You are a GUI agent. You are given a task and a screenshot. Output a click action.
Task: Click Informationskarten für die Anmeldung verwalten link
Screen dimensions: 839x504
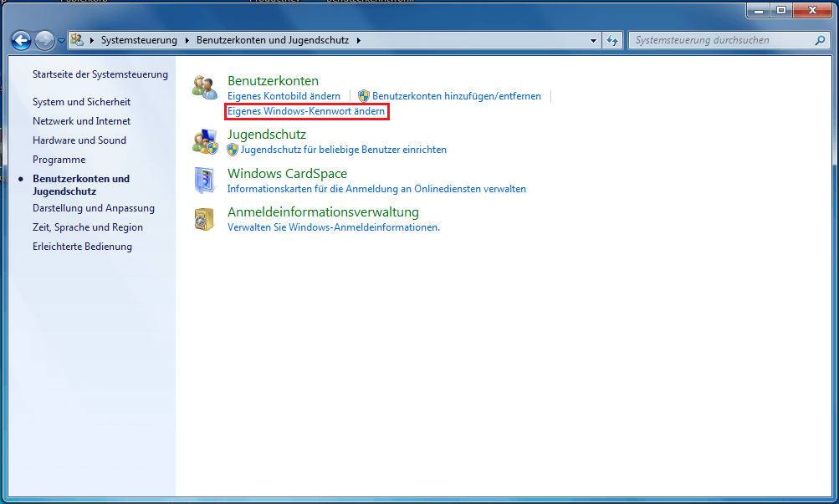pos(376,189)
